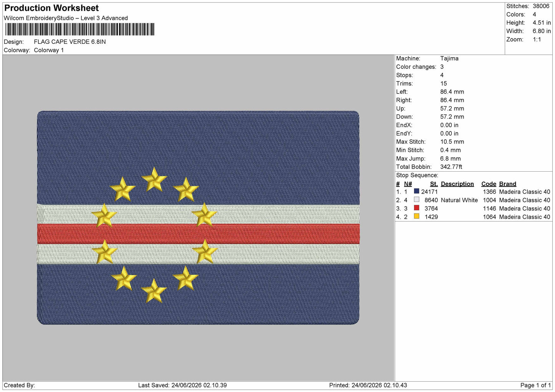This screenshot has width=555, height=392.
Task: Click the Colors count value '4'
Action: [534, 15]
